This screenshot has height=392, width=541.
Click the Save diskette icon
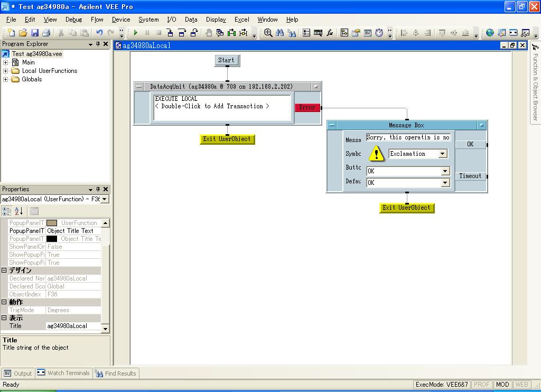click(x=34, y=33)
